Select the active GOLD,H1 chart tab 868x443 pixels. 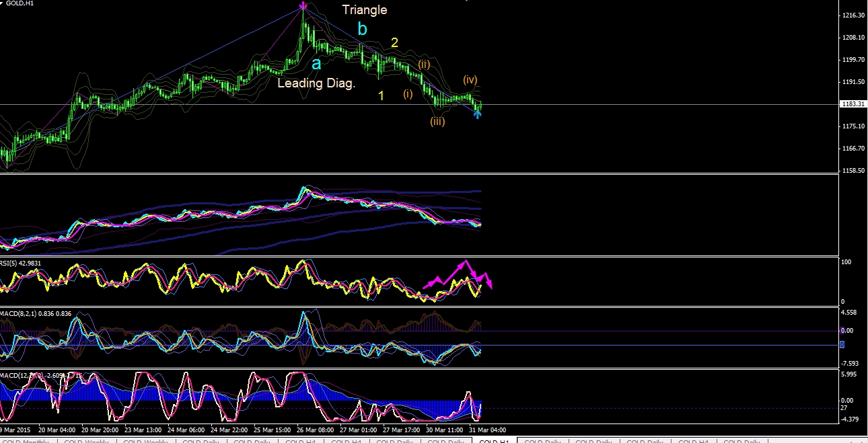pos(494,440)
